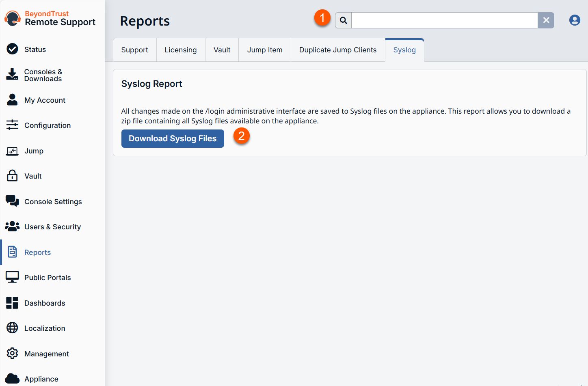Click the Console Settings chat bubbles icon

[12, 201]
